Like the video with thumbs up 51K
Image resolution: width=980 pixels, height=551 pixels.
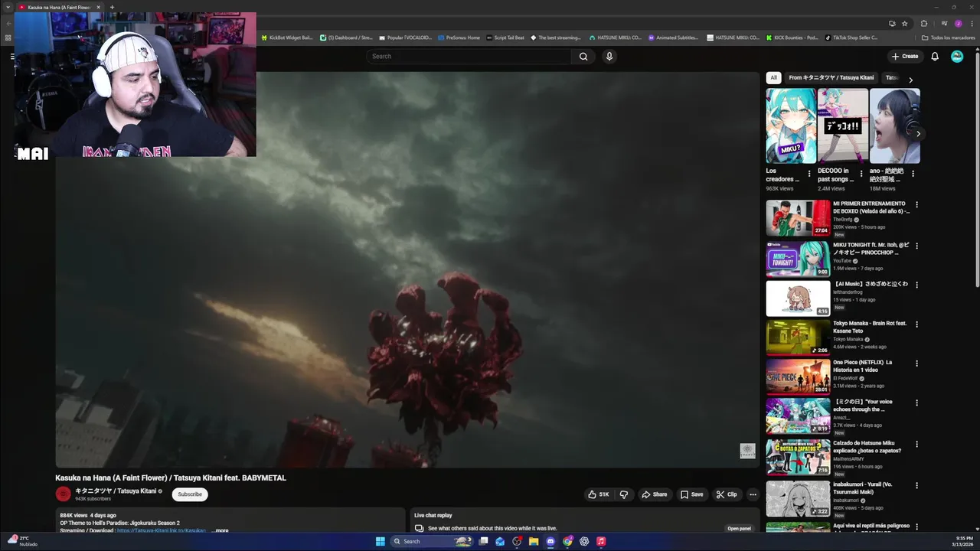(x=599, y=494)
